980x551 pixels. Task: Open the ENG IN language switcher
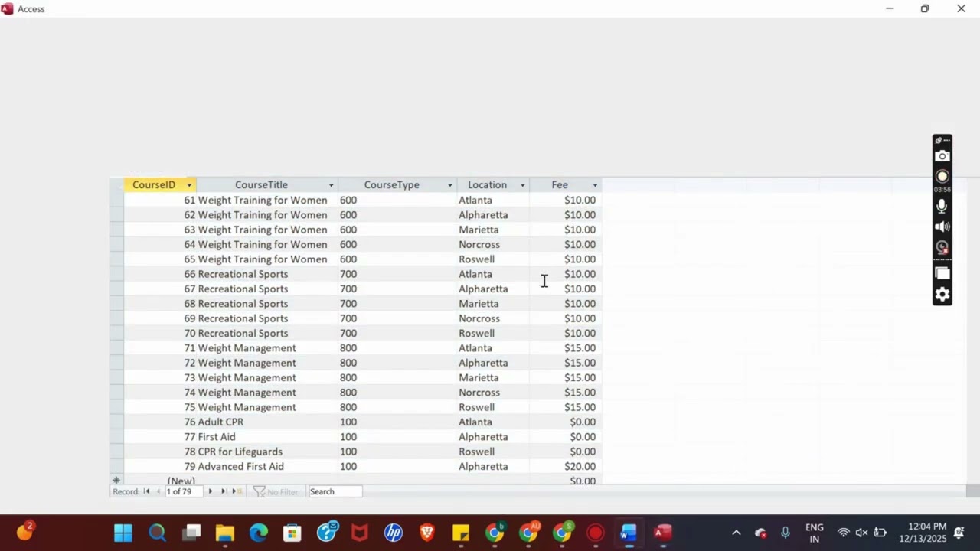pos(815,533)
